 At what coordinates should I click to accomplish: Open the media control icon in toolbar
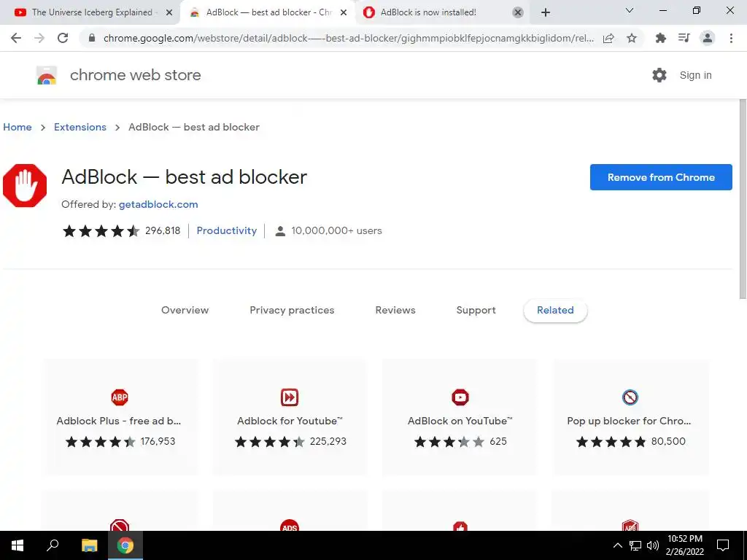(684, 38)
